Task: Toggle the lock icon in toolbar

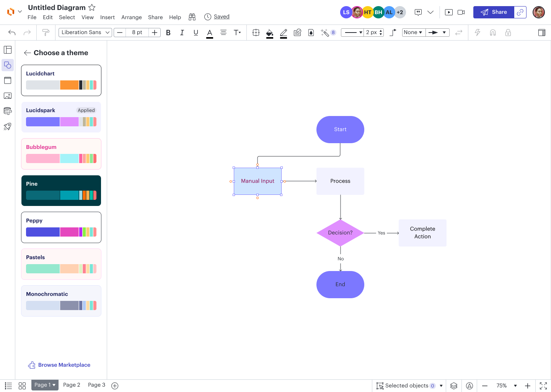Action: coord(508,33)
